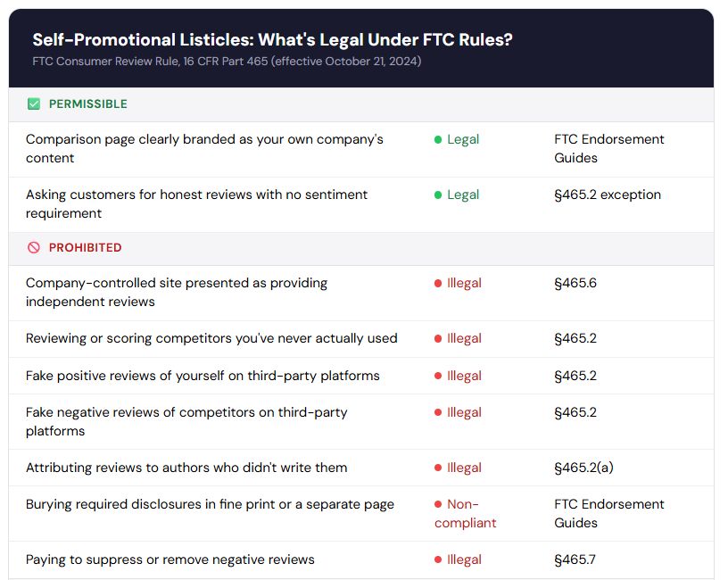Click red dot in the §465.2(a) attribution row
This screenshot has width=728, height=580.
438,468
